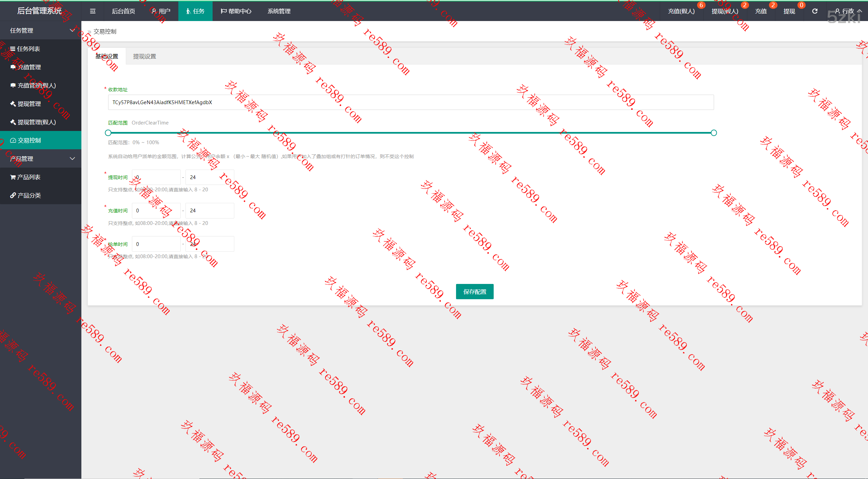Go to 后台首页 link
Image resolution: width=868 pixels, height=479 pixels.
tap(123, 11)
